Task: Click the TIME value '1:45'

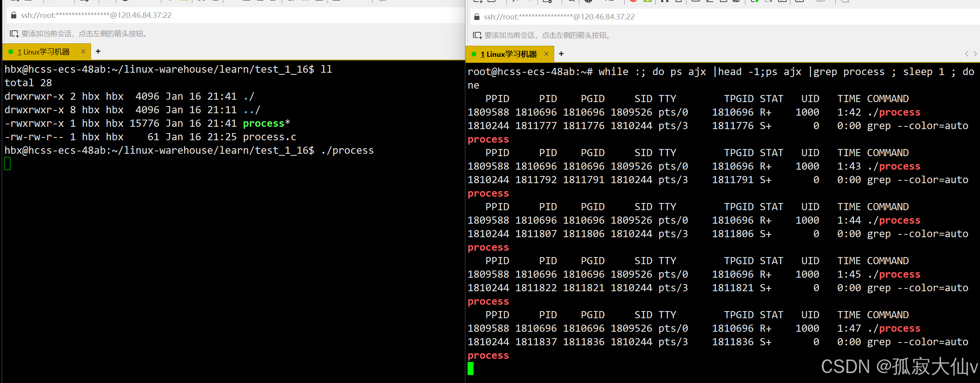Action: tap(849, 275)
